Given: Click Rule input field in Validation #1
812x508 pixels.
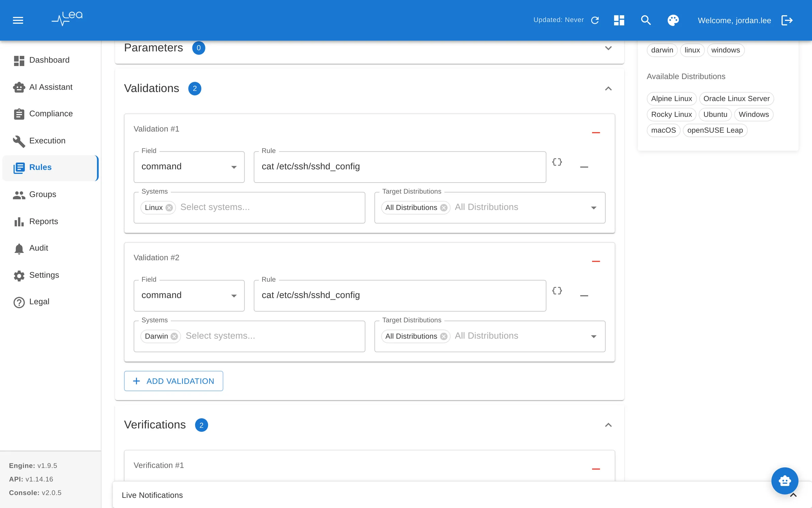Looking at the screenshot, I should pyautogui.click(x=400, y=167).
